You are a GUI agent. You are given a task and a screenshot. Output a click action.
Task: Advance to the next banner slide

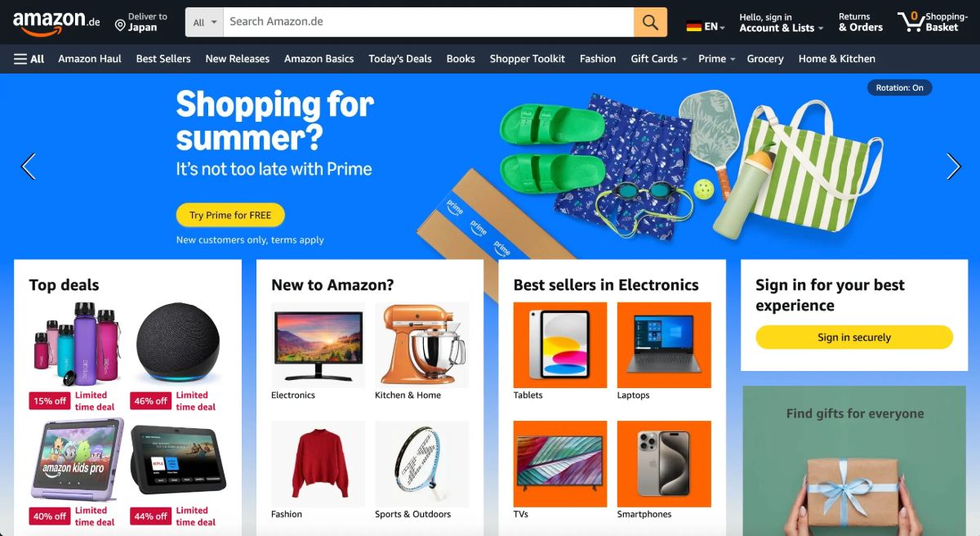953,166
